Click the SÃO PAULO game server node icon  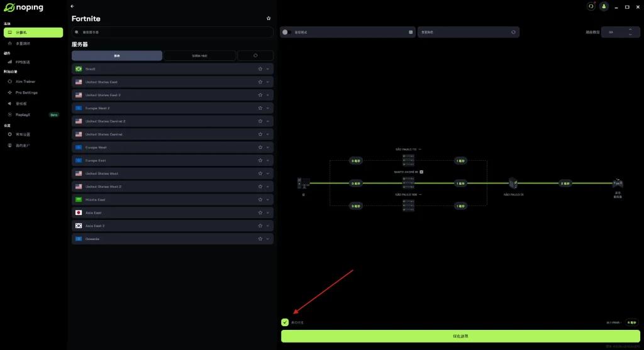(x=513, y=183)
